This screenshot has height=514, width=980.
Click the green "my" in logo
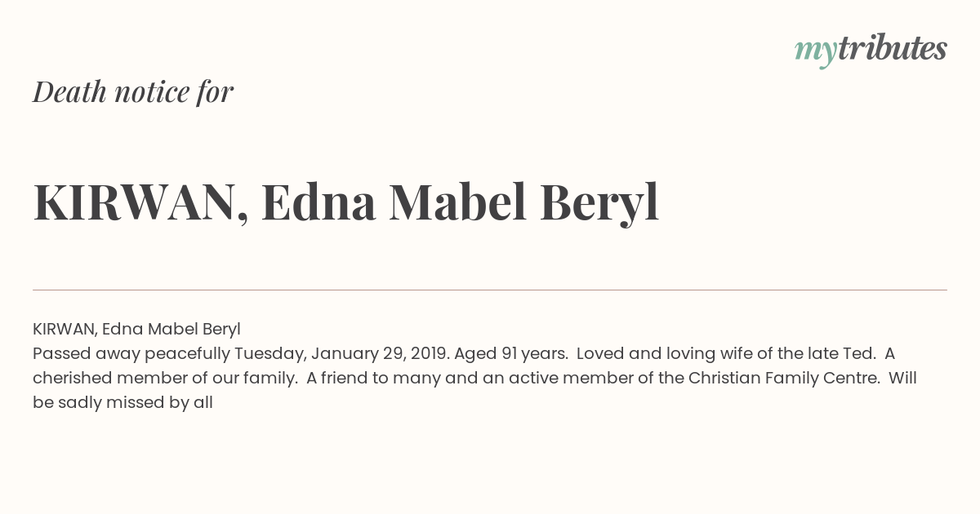816,53
